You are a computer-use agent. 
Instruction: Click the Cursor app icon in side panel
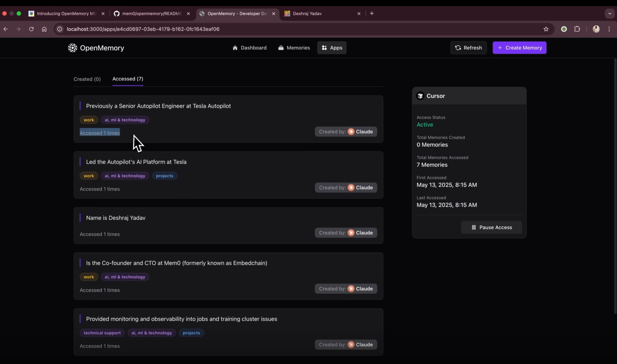click(x=420, y=96)
